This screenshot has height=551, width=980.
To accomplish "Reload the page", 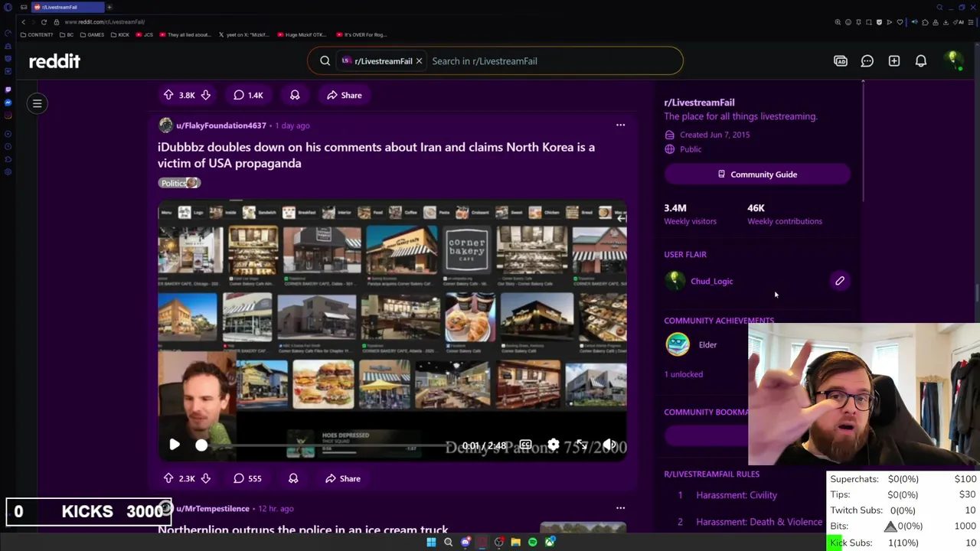I will coord(44,22).
